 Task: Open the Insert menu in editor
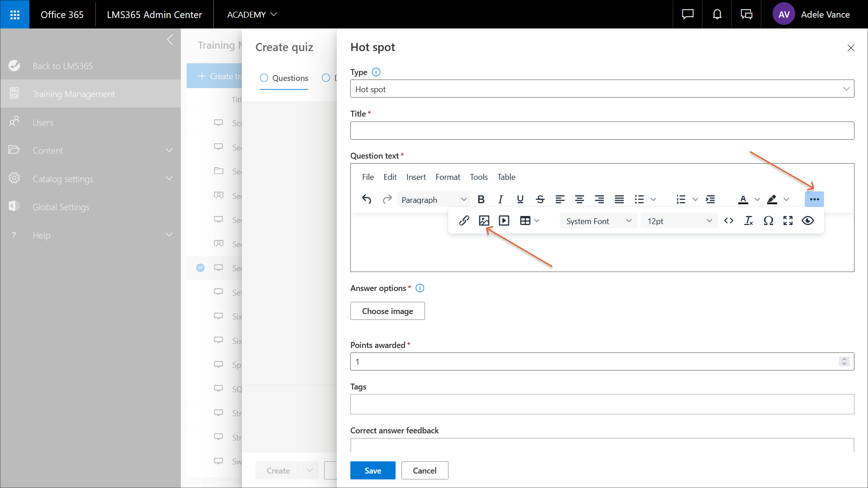pos(415,177)
